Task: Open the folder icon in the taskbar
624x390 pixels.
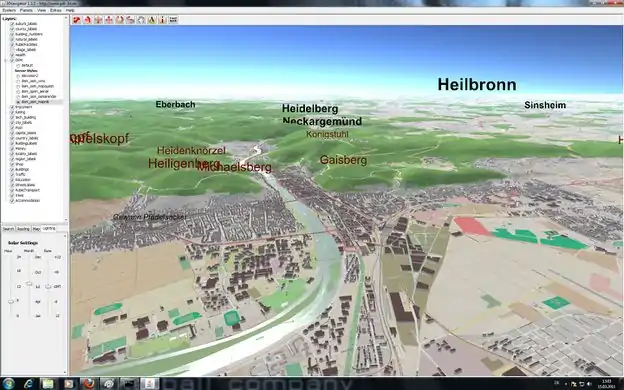Action: point(48,384)
